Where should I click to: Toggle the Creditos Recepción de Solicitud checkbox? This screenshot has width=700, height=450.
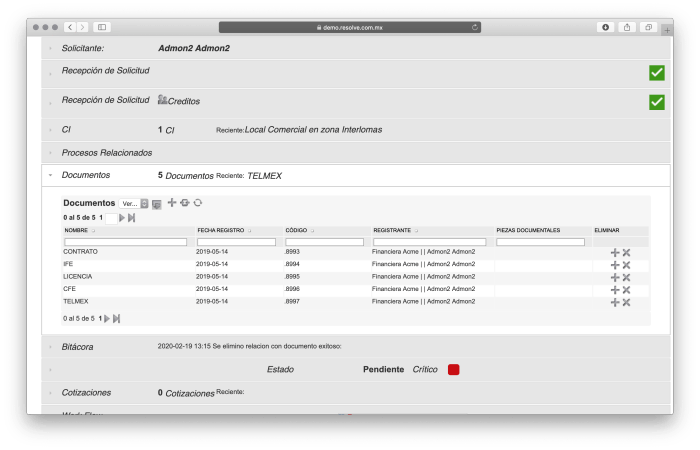[x=657, y=102]
